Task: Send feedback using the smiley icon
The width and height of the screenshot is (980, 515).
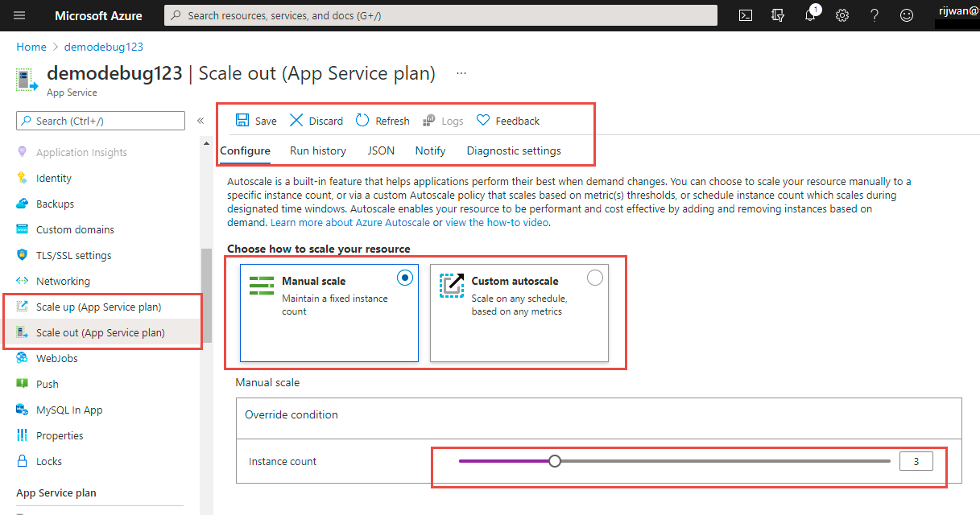Action: (906, 14)
